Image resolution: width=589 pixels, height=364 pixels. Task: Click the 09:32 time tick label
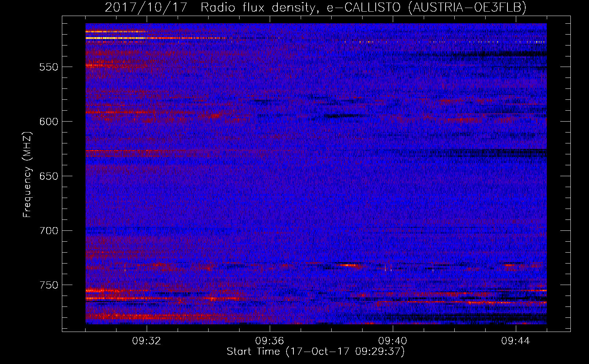(147, 341)
